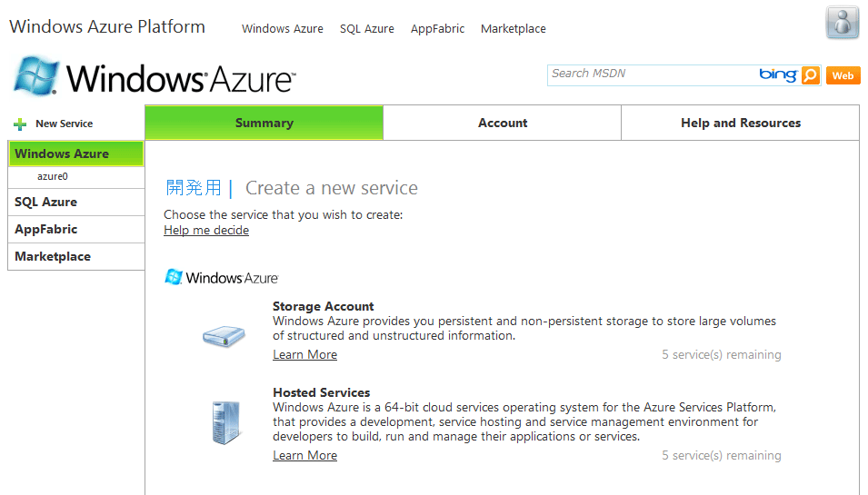Screen dimensions: 868x495
Task: Click the 開発用 project name text
Action: [194, 188]
